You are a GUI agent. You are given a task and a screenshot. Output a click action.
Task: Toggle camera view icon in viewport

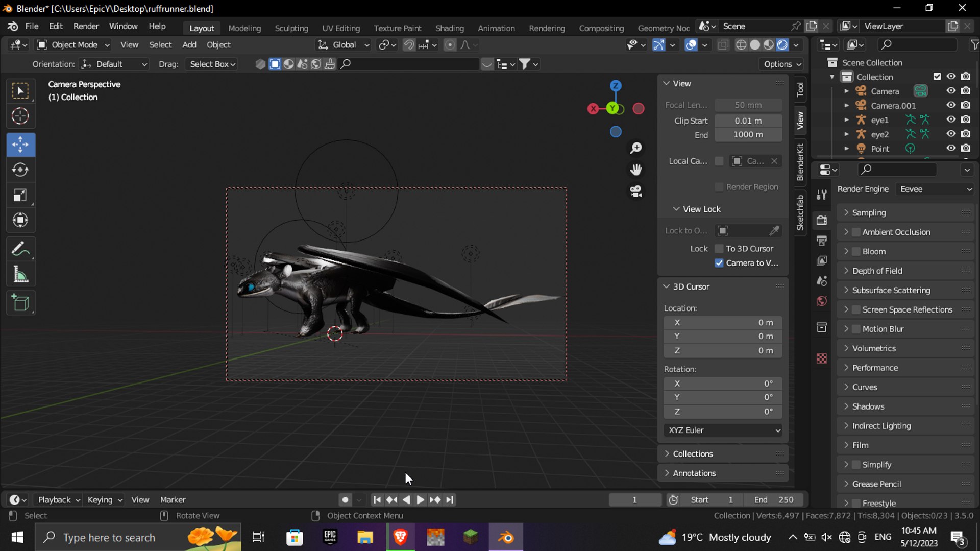click(x=636, y=191)
